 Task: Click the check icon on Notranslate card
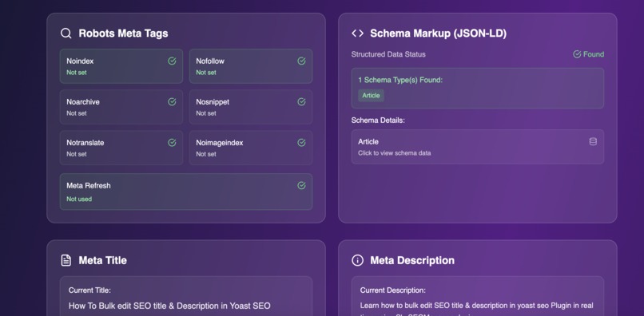tap(172, 142)
